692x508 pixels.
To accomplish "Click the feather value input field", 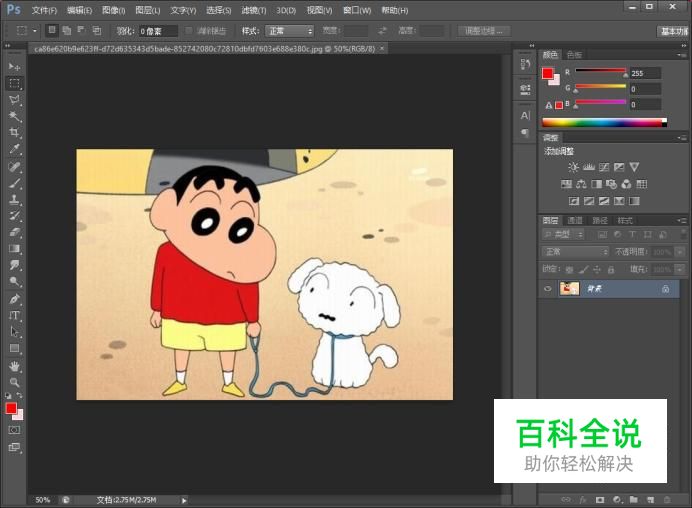I will pos(158,31).
